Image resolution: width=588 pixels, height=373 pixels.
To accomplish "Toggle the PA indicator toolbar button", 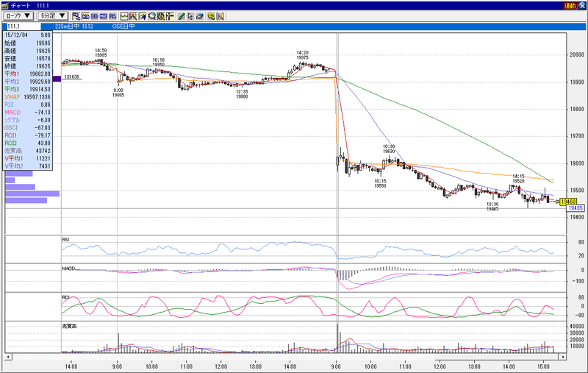I will [112, 16].
